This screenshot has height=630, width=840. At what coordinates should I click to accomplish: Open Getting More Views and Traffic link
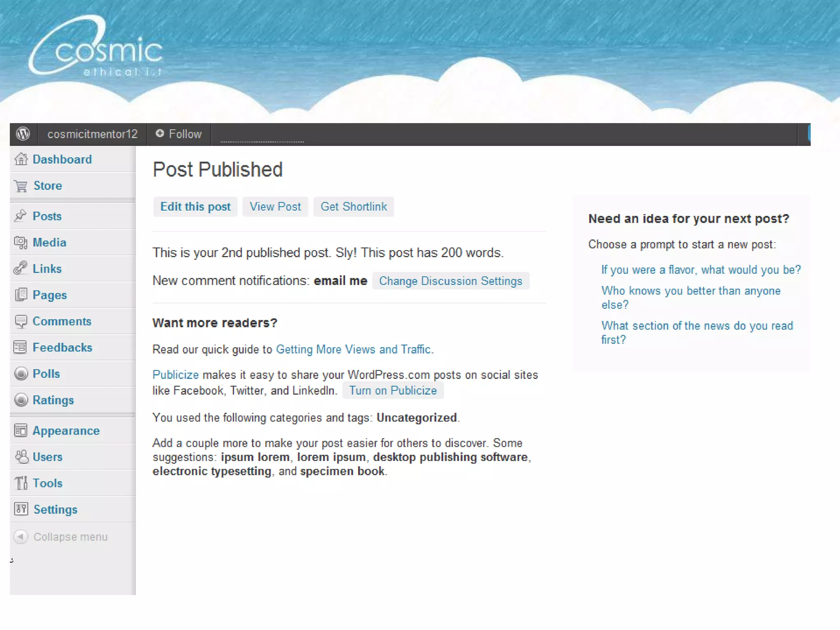(353, 349)
